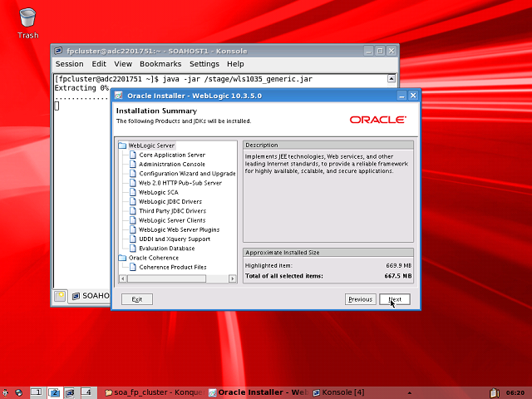
Task: Open Konsole [4] taskbar entry
Action: (339, 392)
